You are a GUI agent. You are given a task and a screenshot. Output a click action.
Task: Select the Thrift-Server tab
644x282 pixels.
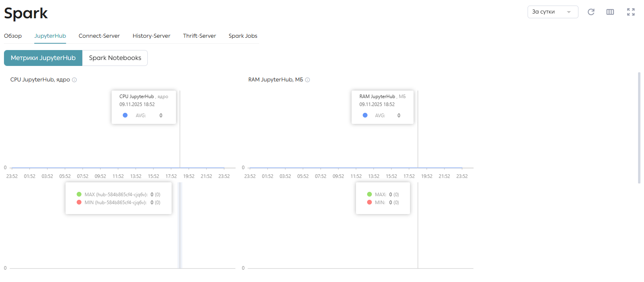199,36
